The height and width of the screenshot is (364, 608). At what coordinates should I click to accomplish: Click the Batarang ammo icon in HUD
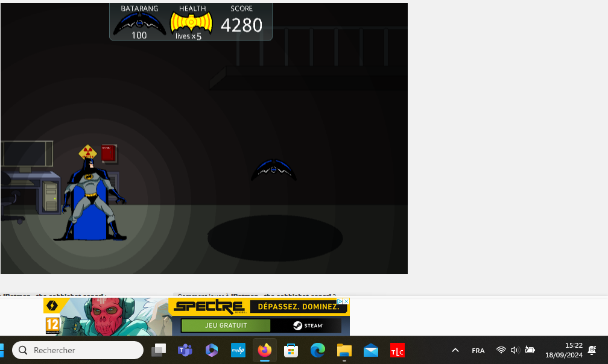pos(139,23)
